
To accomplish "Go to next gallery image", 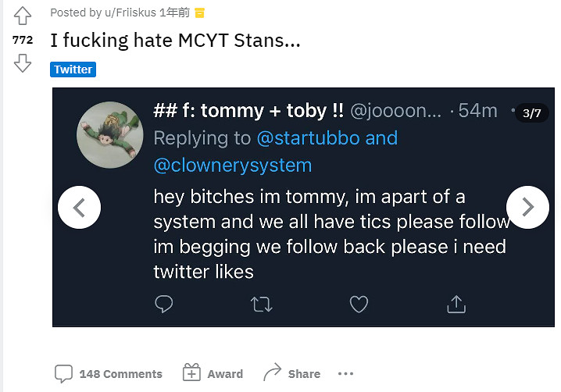I will click(527, 207).
